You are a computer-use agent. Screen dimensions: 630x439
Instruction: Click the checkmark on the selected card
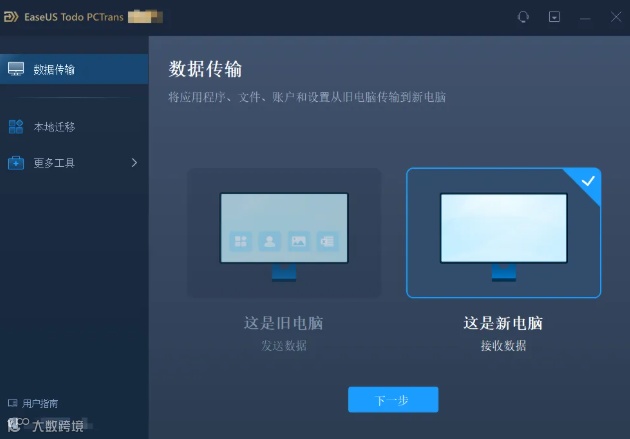coord(588,181)
